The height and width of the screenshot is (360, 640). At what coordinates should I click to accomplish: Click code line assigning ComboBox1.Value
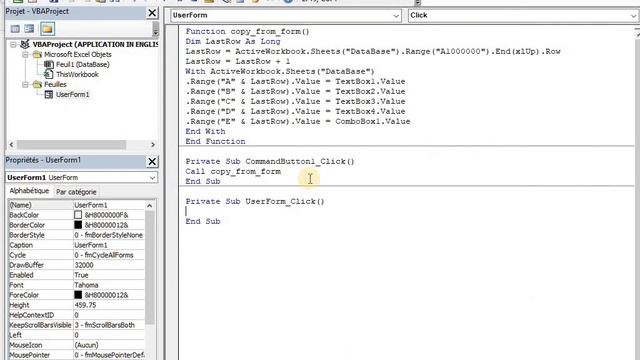pyautogui.click(x=298, y=121)
